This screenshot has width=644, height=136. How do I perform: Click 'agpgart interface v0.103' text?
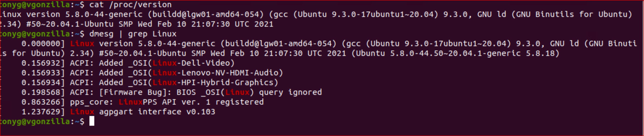157,112
